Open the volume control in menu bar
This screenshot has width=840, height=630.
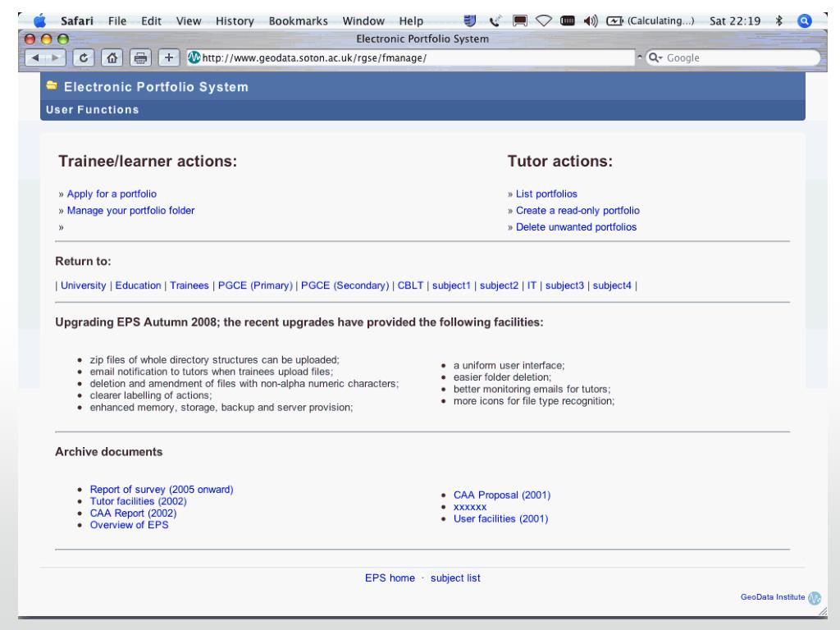(591, 21)
